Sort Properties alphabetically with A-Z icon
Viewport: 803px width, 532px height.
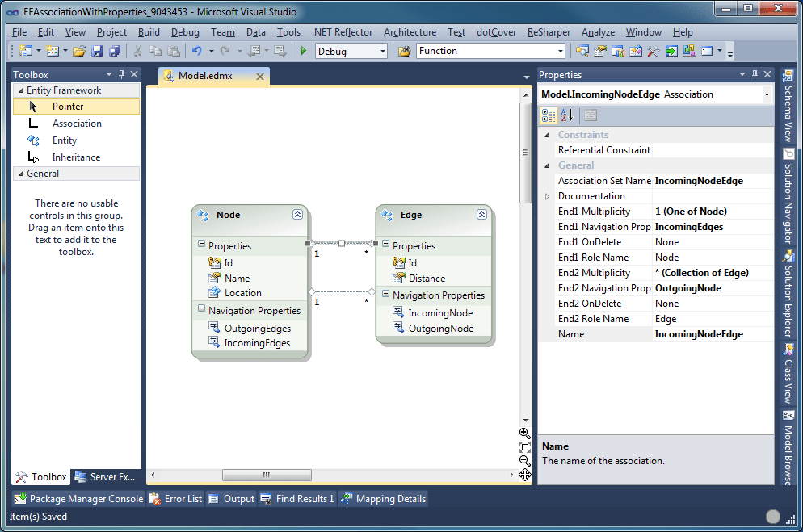click(566, 115)
